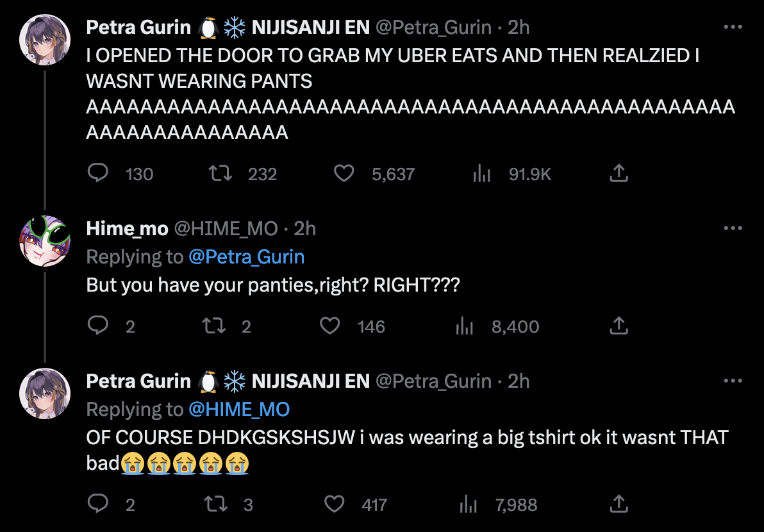Open more options on Petra's last reply

[733, 381]
